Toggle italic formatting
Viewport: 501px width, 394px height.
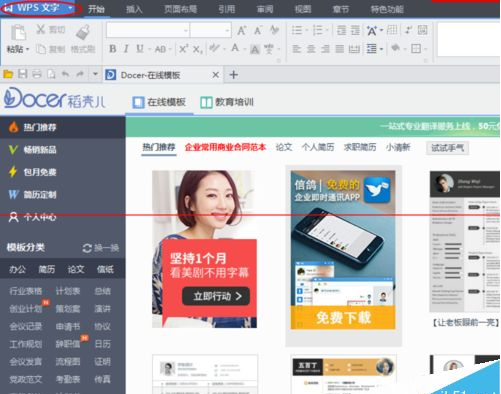[x=126, y=49]
